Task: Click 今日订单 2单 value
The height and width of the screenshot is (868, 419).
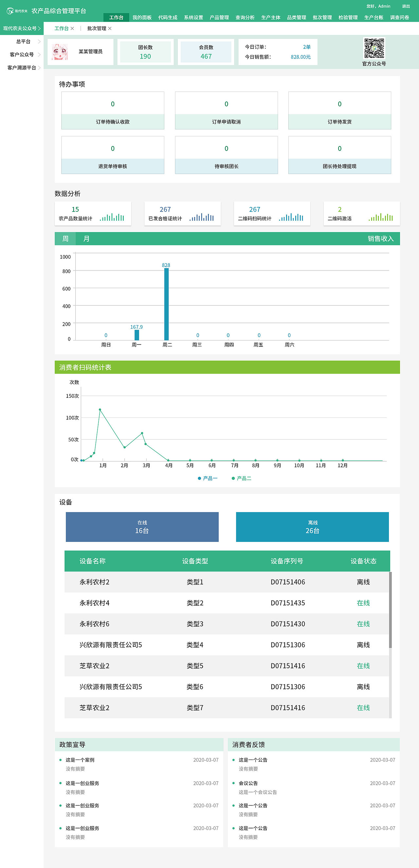Action: point(306,47)
